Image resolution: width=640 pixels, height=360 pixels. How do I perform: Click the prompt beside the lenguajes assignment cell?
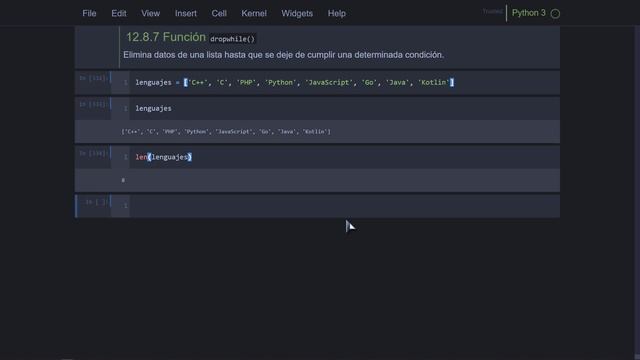coord(93,78)
